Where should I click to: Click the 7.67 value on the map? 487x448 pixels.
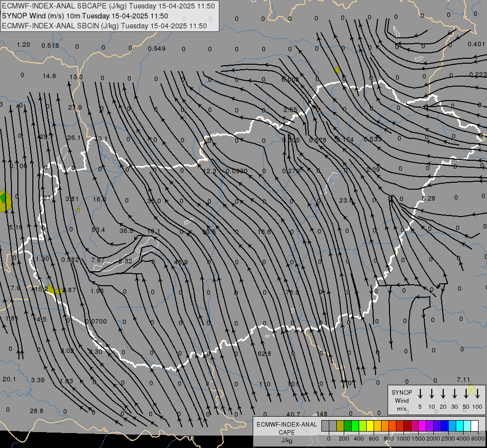[x=98, y=260]
